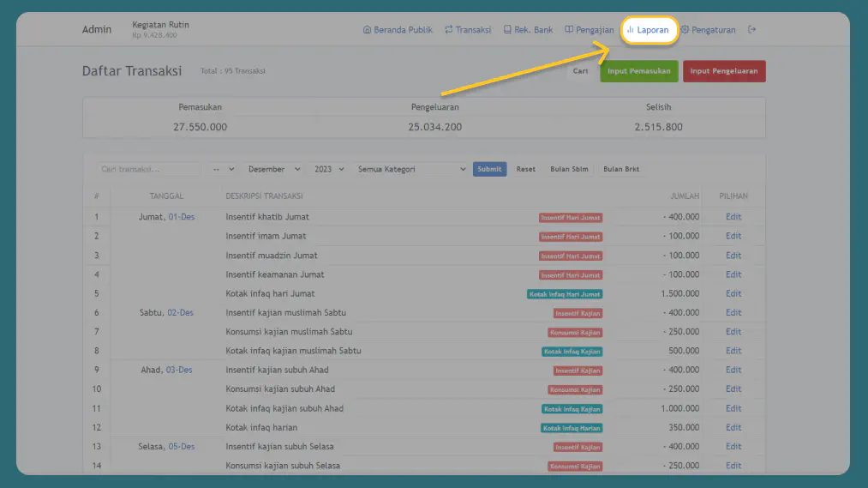Edit the Insentif khatib Jumat transaction
The image size is (868, 488).
click(733, 217)
